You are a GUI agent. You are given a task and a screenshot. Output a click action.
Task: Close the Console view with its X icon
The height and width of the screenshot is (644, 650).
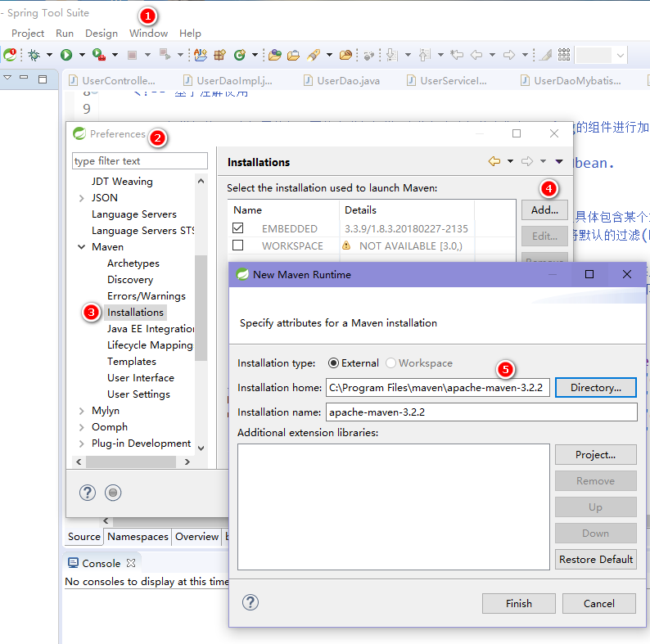pyautogui.click(x=131, y=563)
